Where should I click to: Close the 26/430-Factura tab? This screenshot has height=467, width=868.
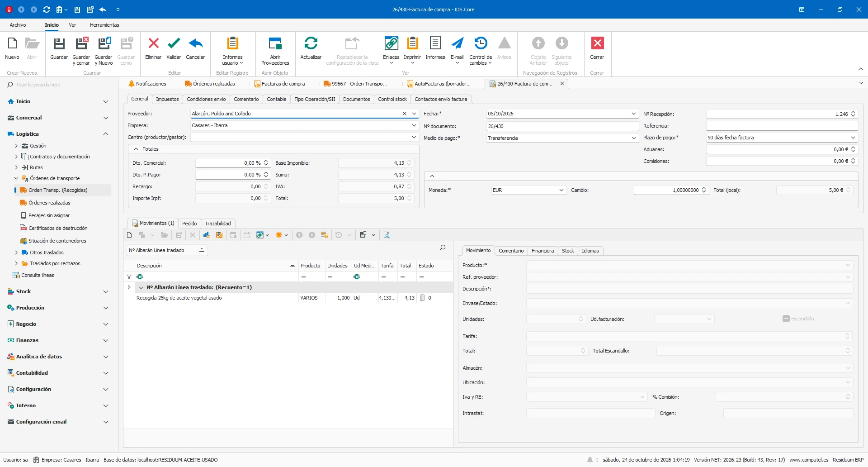(x=562, y=84)
